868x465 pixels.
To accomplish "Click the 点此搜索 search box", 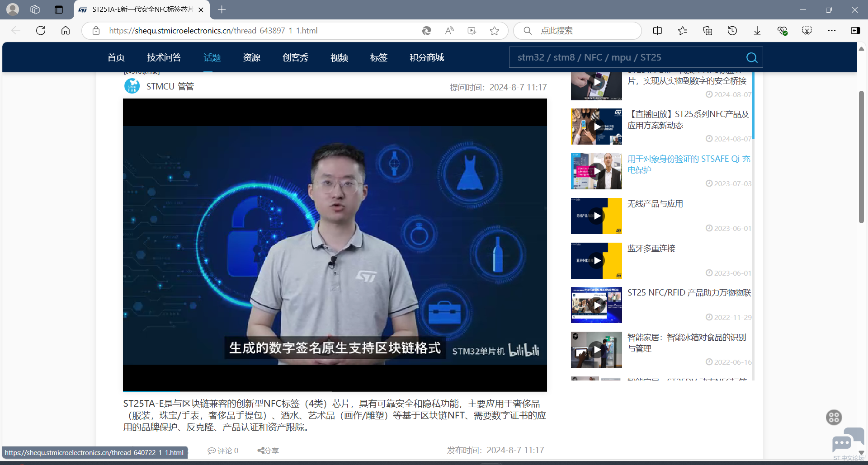I will 578,30.
